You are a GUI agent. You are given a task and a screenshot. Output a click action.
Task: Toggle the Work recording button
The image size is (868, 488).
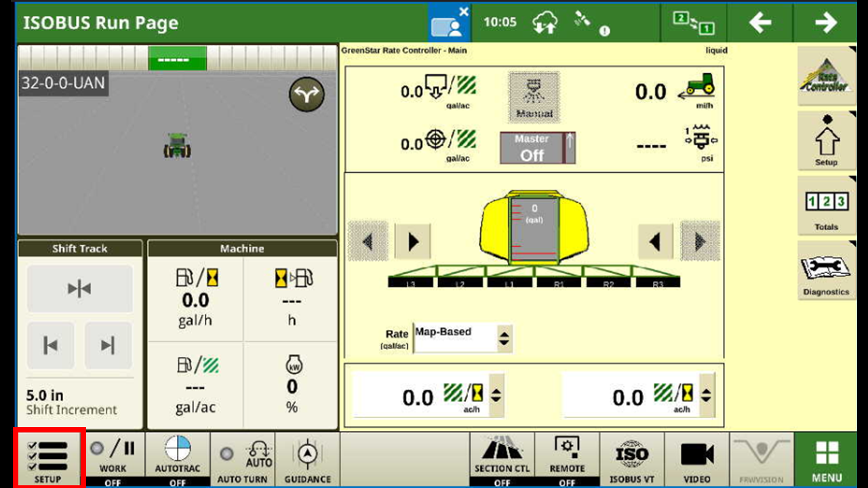tap(113, 459)
